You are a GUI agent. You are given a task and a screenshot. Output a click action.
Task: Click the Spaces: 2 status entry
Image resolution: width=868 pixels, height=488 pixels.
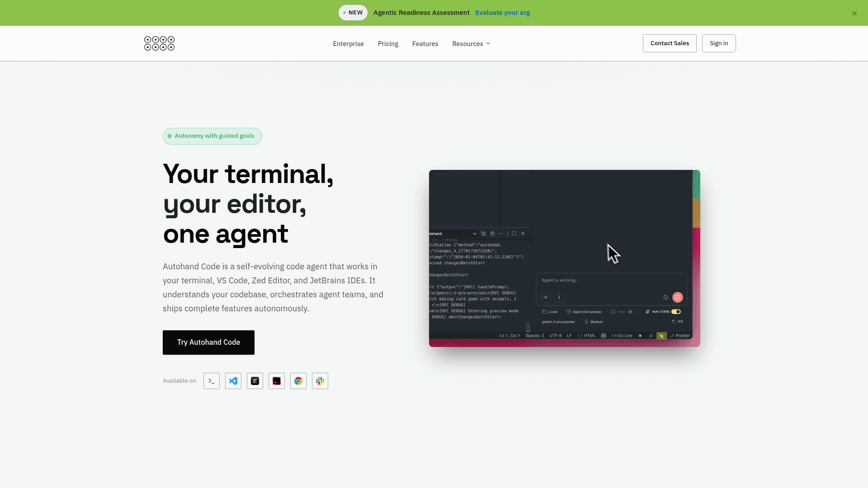point(535,336)
